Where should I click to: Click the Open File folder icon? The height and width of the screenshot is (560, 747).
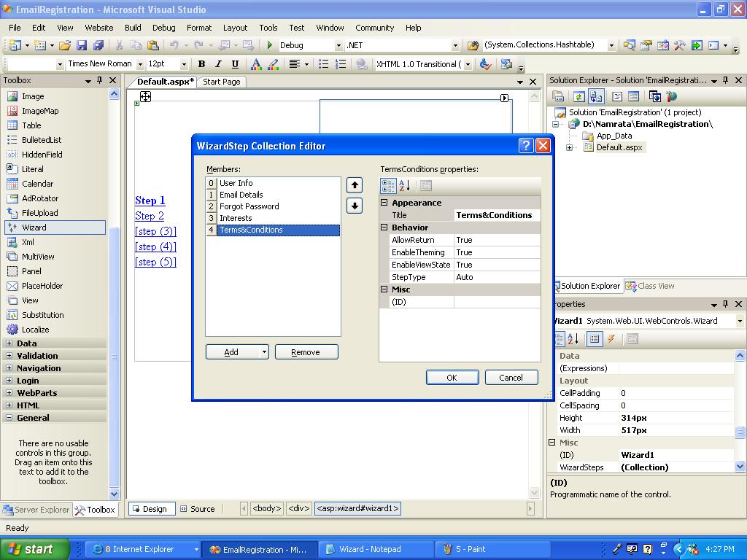point(65,44)
